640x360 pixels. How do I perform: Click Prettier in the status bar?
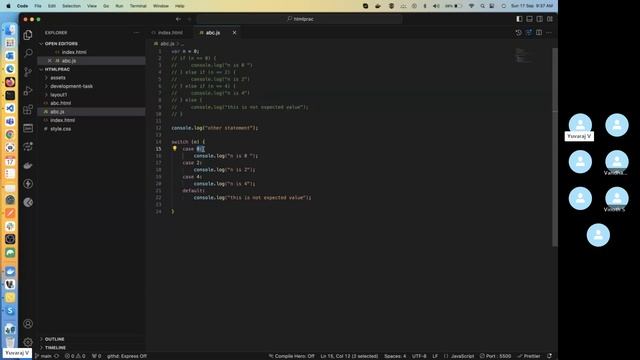coord(529,356)
